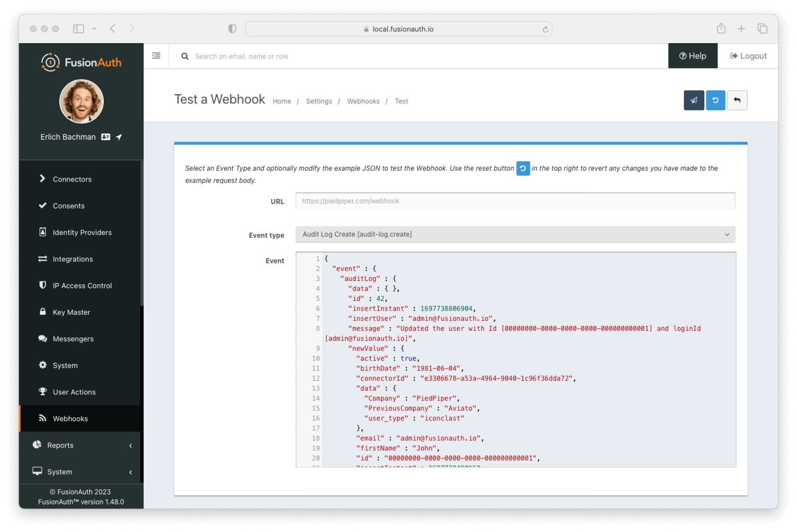Click Logout in the top bar
This screenshot has width=797, height=532.
[747, 56]
